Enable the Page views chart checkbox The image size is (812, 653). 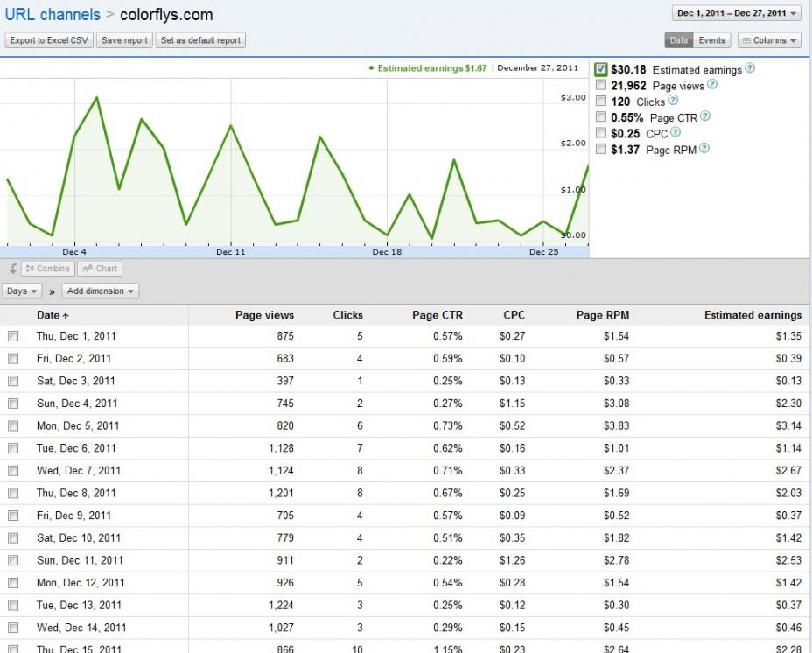601,85
